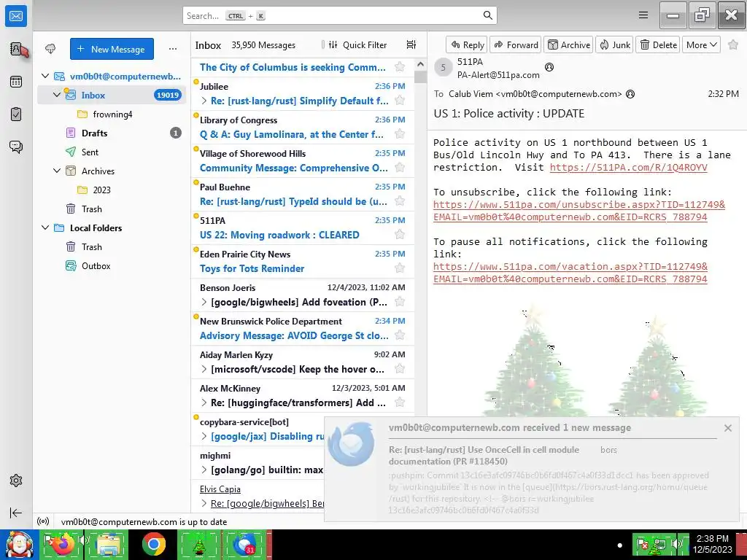Click the 511pa vacation pause link
The image size is (747, 560).
click(570, 273)
